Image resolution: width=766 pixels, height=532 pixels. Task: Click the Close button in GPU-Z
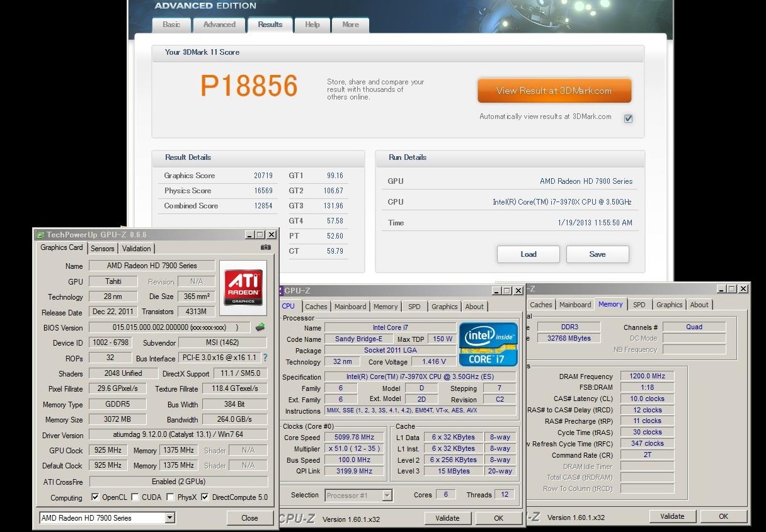(249, 518)
